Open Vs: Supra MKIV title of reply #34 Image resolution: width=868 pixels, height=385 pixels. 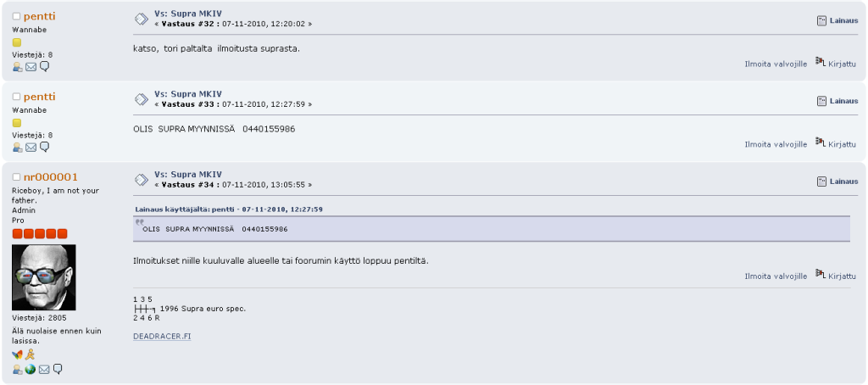point(188,175)
